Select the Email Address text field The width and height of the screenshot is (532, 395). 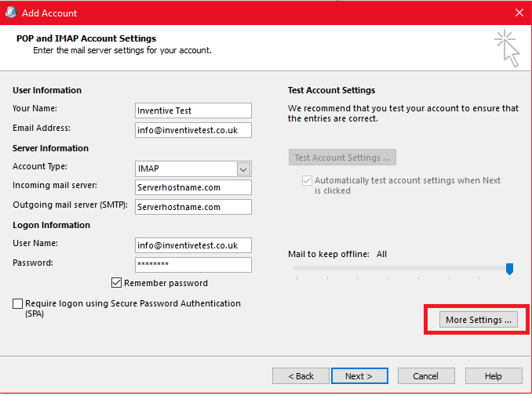tap(192, 129)
